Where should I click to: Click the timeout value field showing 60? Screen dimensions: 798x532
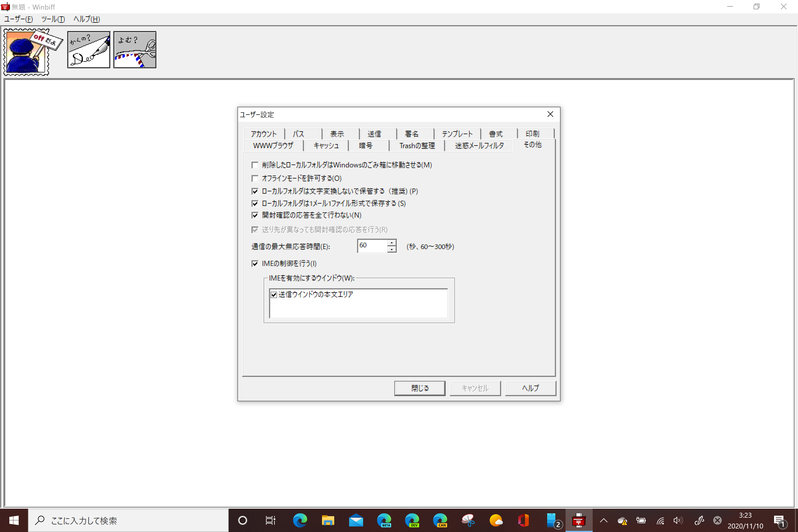tap(372, 246)
